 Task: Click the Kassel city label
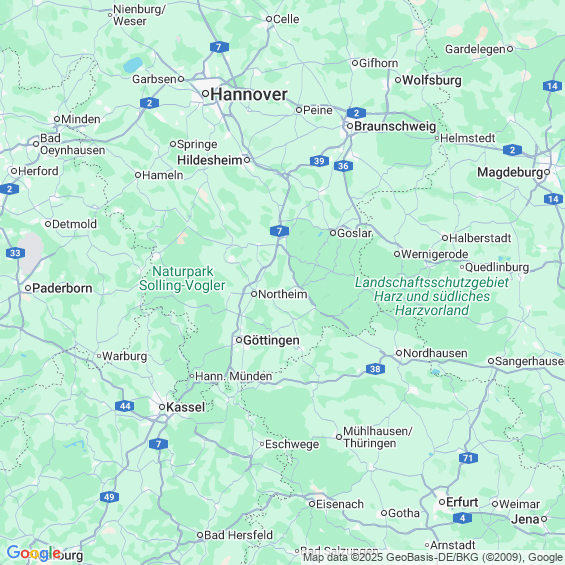[186, 407]
